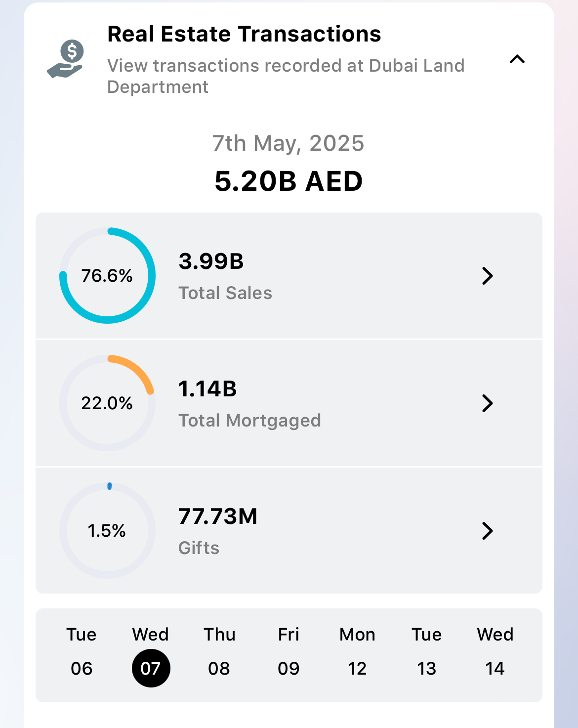Open the 3.99B Total Sales row
Viewport: 578px width, 728px height.
(289, 276)
